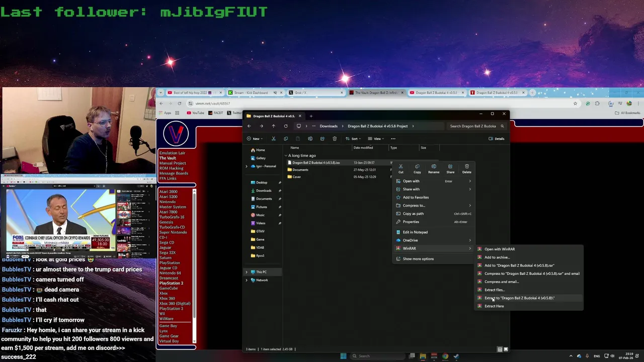Click the Rename icon in context menu
This screenshot has height=362, width=644.
pyautogui.click(x=434, y=166)
